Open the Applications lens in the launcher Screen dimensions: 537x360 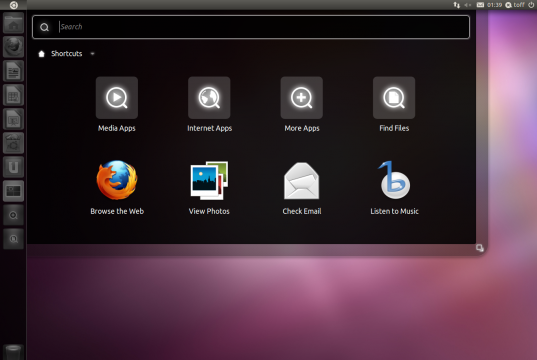coord(13,215)
